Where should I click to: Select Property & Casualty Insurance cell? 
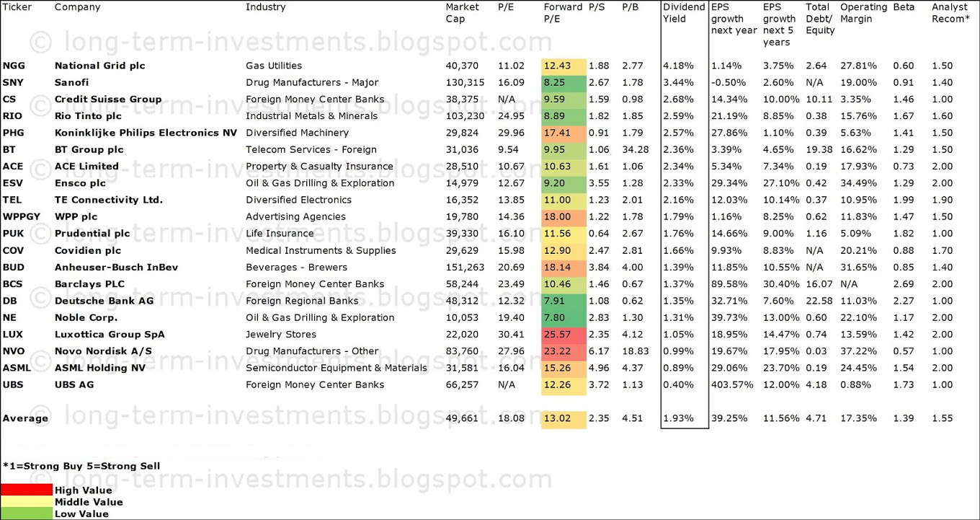(319, 166)
